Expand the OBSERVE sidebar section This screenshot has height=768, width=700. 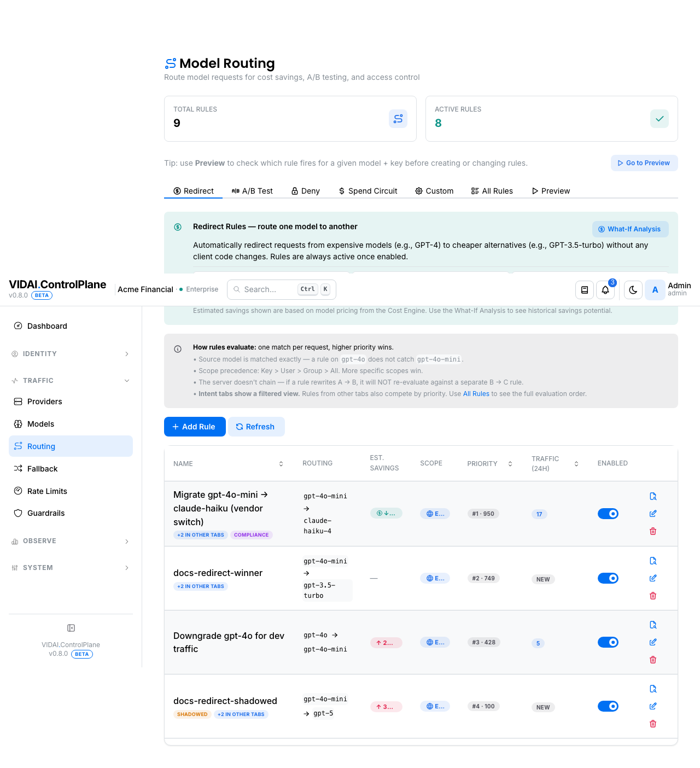click(x=71, y=541)
